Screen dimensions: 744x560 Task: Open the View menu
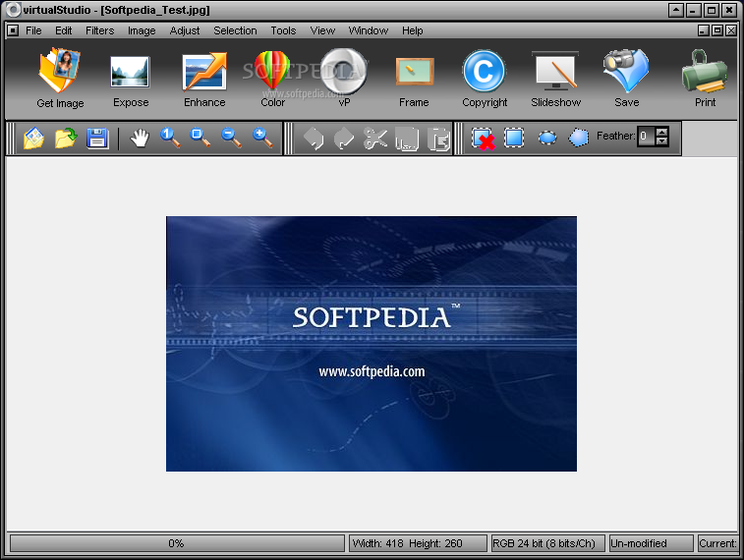tap(322, 30)
